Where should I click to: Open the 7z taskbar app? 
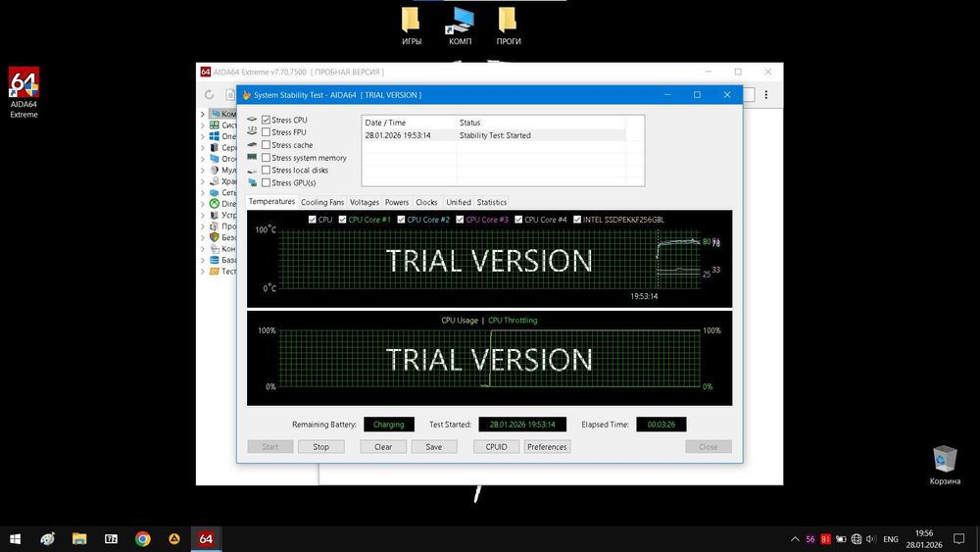(112, 539)
